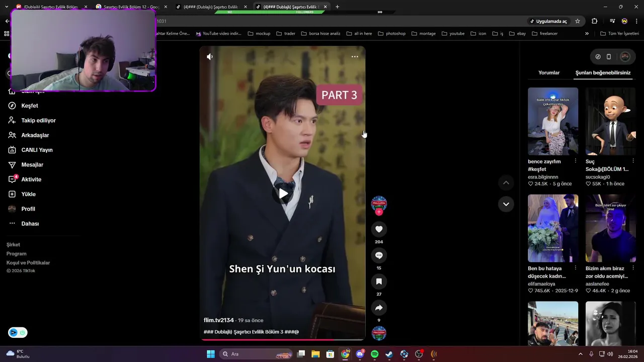Open the bence zayıfım video thumbnail
The image size is (644, 362).
(x=553, y=121)
